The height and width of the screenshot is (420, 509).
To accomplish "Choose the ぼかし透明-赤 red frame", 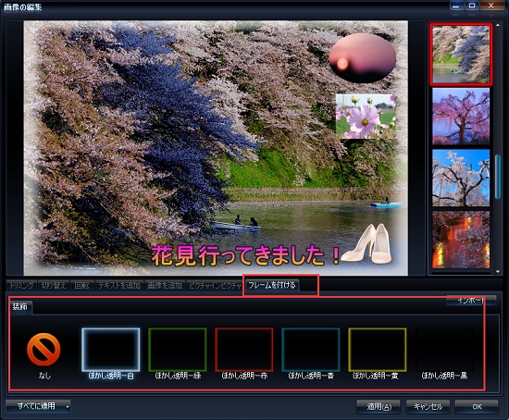I will [x=243, y=350].
